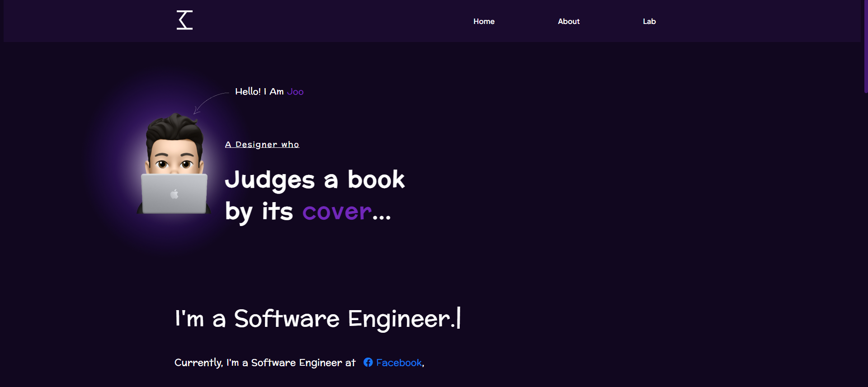The width and height of the screenshot is (868, 387).
Task: Click the purple name Joo
Action: pos(295,92)
